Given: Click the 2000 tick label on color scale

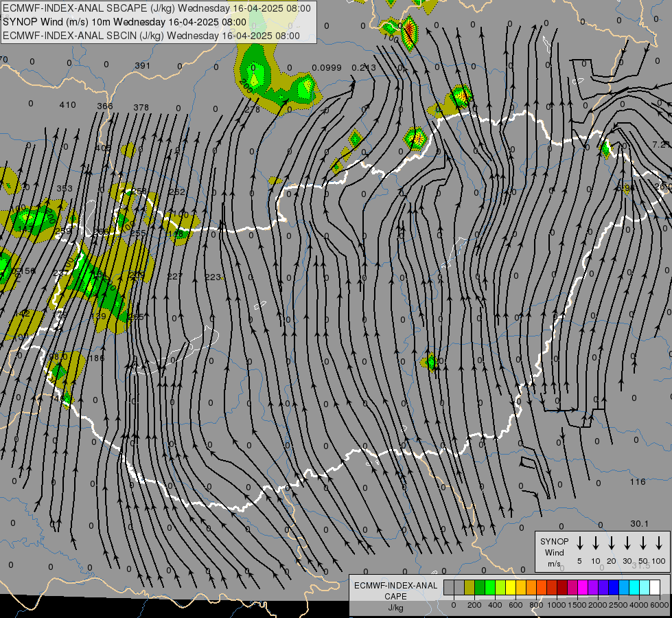Looking at the screenshot, I should click(x=597, y=605).
